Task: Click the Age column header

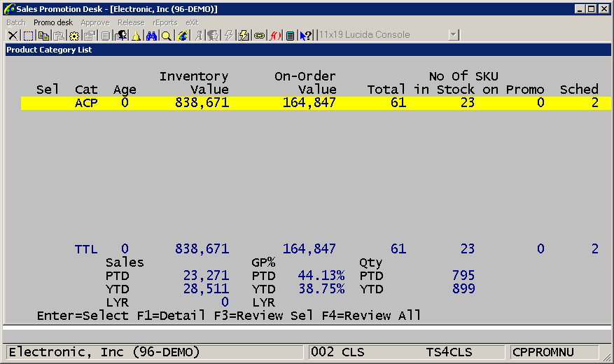Action: pyautogui.click(x=125, y=90)
